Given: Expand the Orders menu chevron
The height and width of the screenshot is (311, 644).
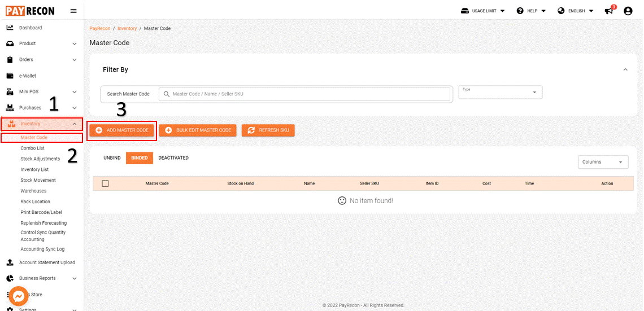Looking at the screenshot, I should (x=75, y=60).
